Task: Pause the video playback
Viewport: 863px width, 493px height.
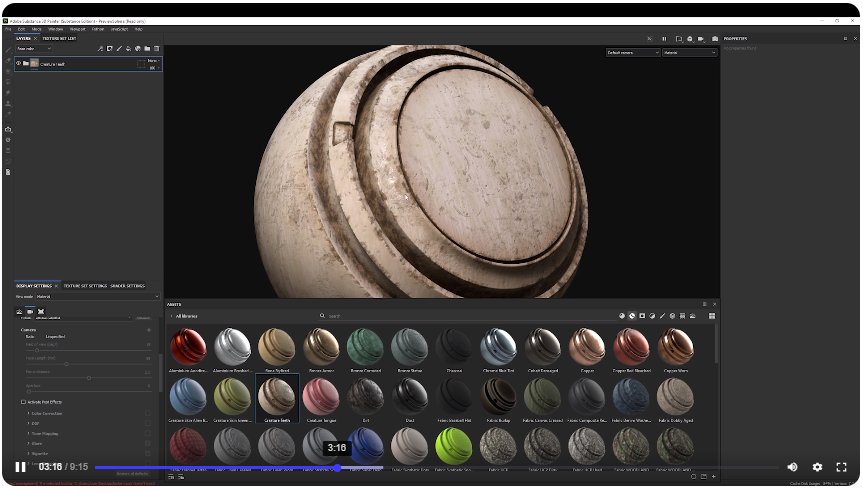Action: 20,467
